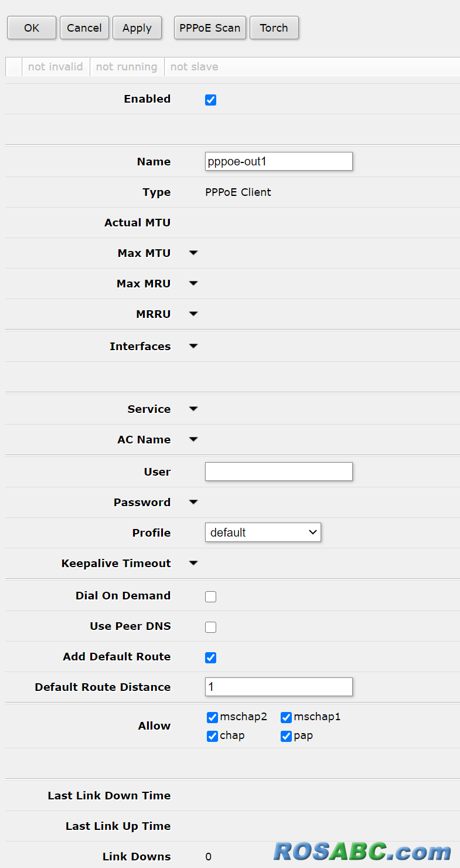This screenshot has width=460, height=868.
Task: Expand the Max MRU field arrow
Action: click(193, 284)
